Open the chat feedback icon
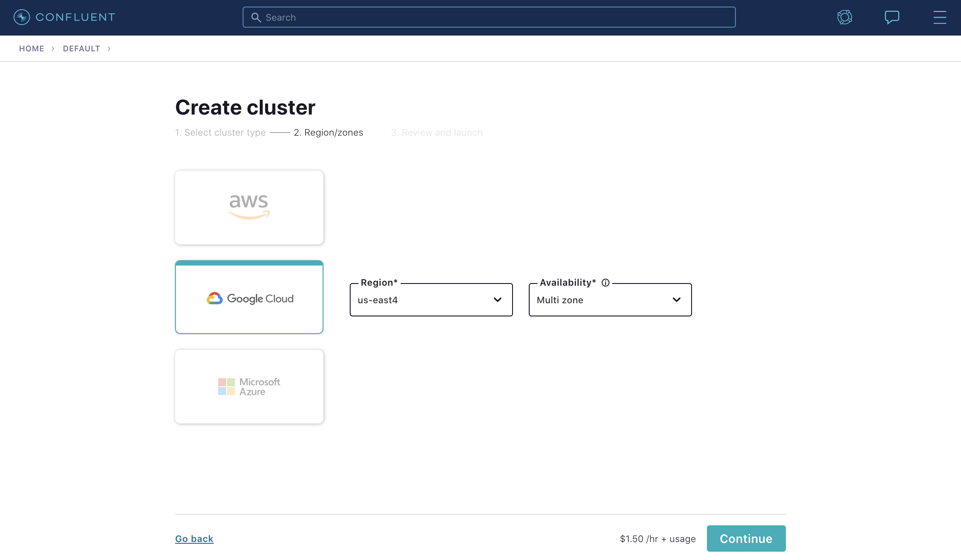Viewport: 961px width, 560px height. click(892, 17)
